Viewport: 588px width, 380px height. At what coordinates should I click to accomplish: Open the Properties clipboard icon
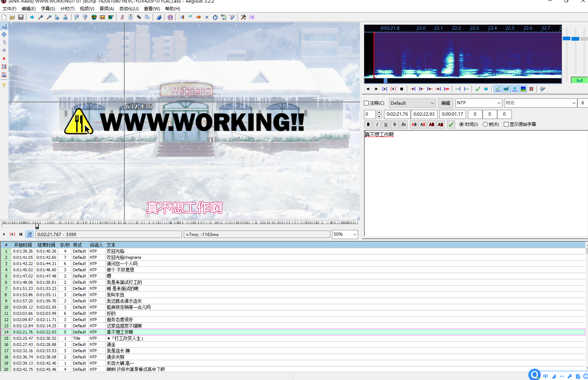click(x=131, y=17)
